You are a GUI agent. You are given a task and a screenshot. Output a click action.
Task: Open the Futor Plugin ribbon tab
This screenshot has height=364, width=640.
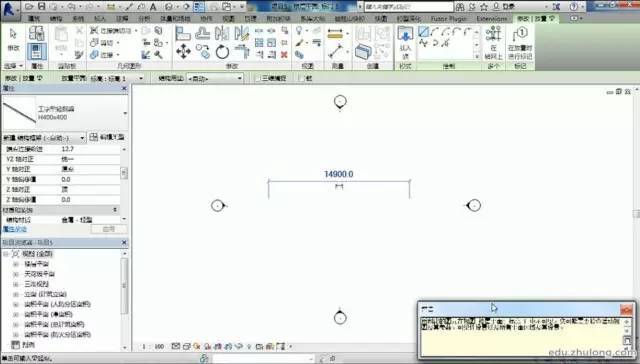(x=449, y=19)
